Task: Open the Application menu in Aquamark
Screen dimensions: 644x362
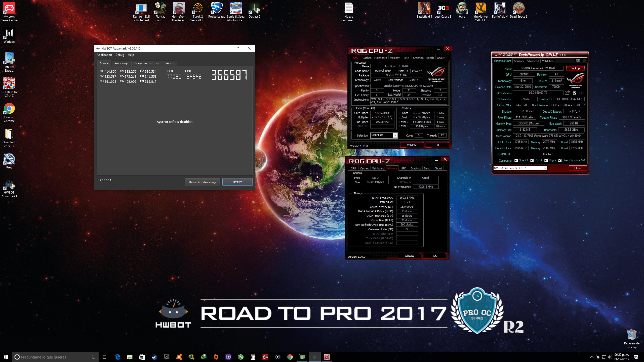Action: 104,55
